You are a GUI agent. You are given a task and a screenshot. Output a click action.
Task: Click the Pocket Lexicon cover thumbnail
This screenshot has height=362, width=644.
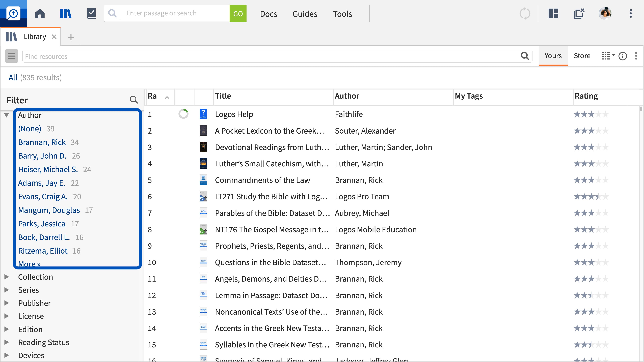[x=203, y=130]
